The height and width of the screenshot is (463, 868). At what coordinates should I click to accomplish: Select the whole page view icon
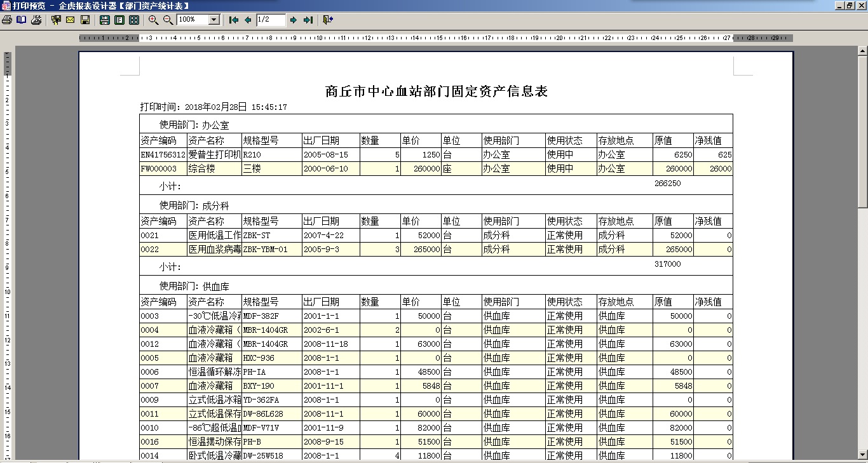[119, 20]
